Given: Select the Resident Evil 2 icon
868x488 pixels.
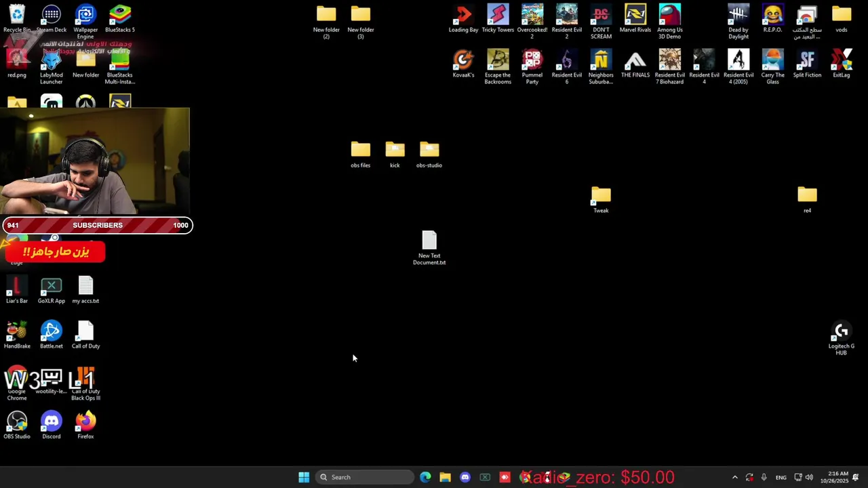Looking at the screenshot, I should point(567,21).
